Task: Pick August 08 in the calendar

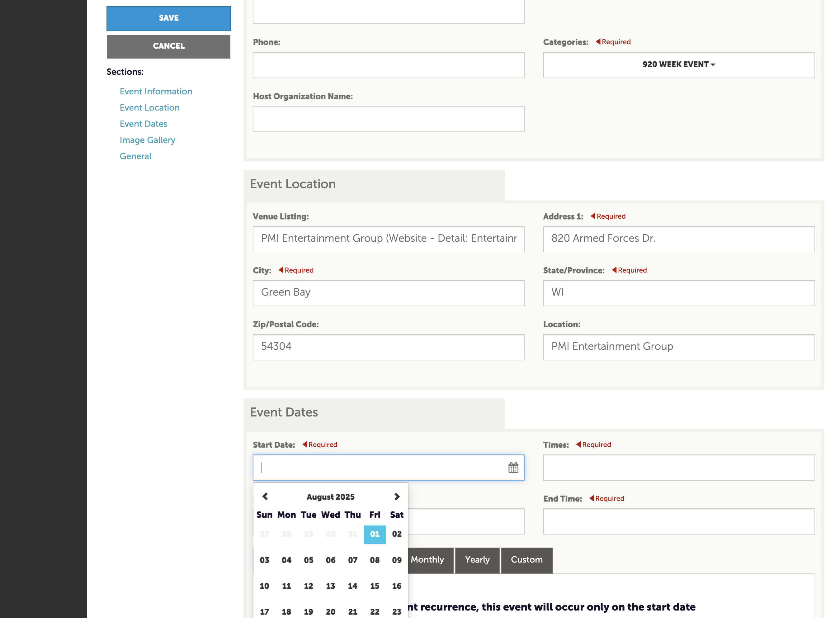Action: (375, 560)
